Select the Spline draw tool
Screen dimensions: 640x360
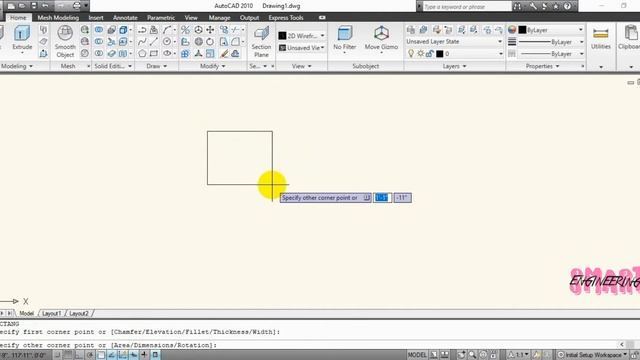click(142, 42)
